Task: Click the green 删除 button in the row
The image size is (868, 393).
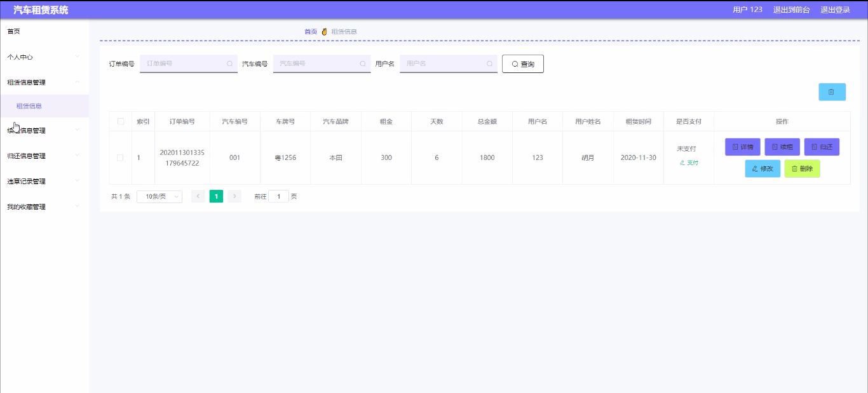Action: pos(802,169)
